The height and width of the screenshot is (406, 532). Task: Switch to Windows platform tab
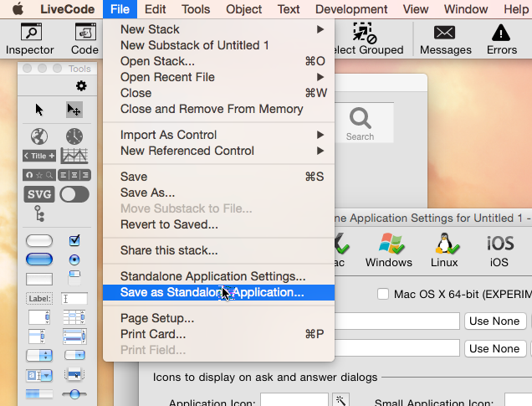(x=389, y=250)
